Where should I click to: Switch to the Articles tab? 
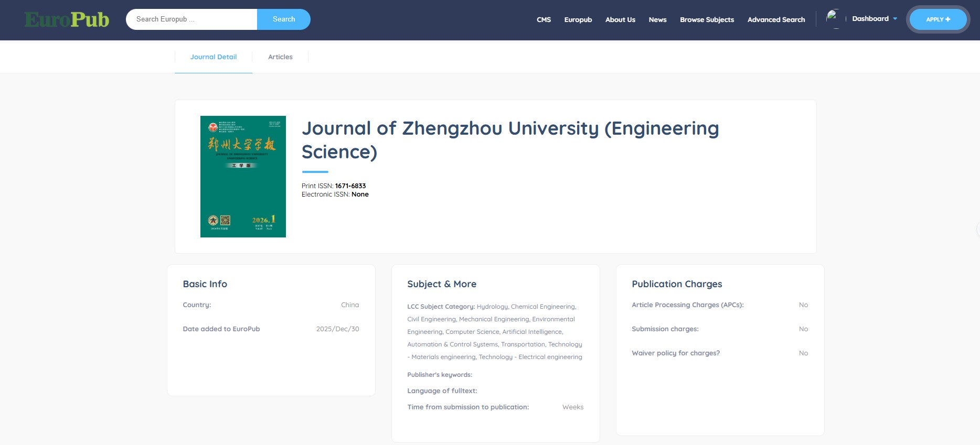click(x=280, y=57)
